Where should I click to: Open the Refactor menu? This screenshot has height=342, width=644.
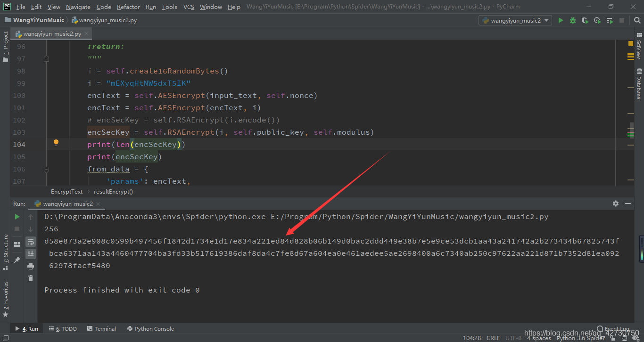[x=128, y=7]
